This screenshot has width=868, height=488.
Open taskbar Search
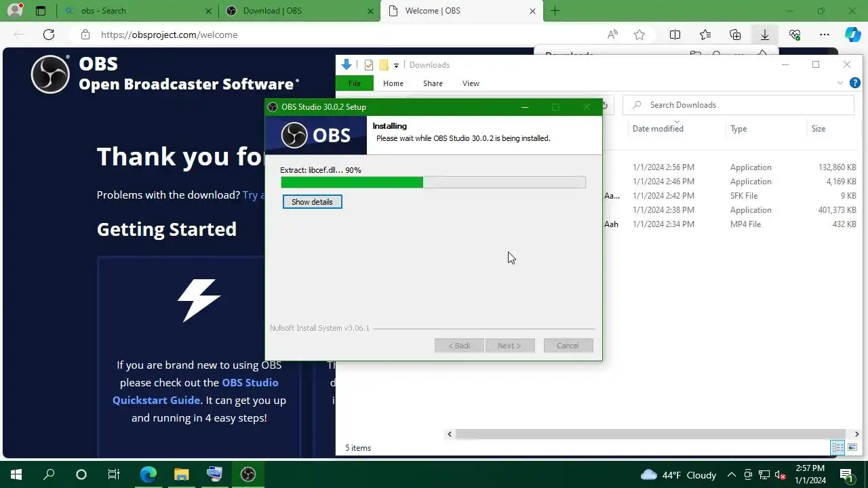[49, 474]
